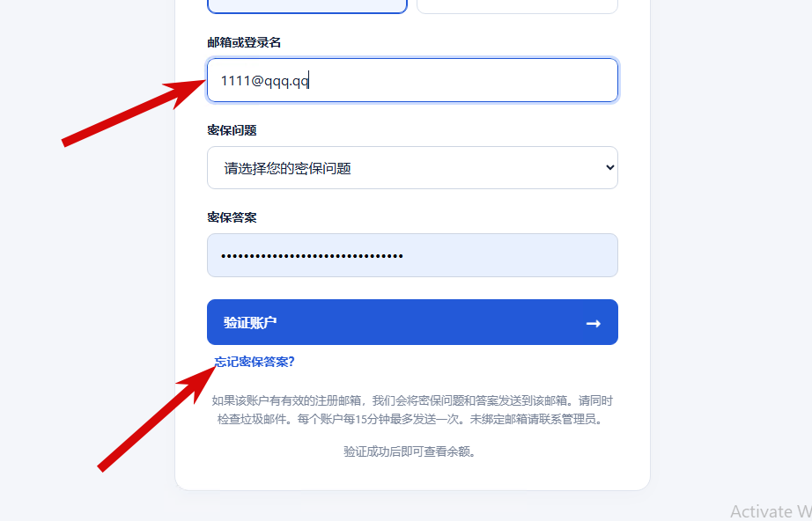
Task: Click the 密保问题 label
Action: [232, 130]
